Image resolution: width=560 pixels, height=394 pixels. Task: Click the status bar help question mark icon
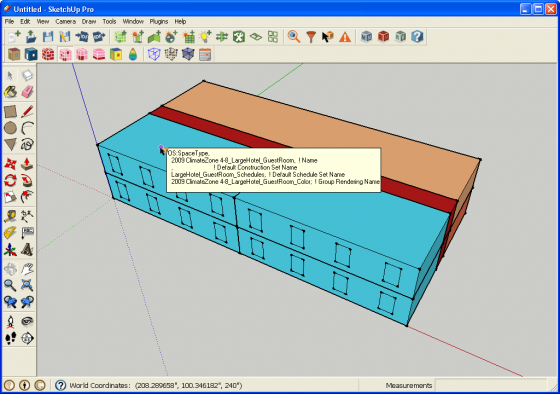pos(60,385)
